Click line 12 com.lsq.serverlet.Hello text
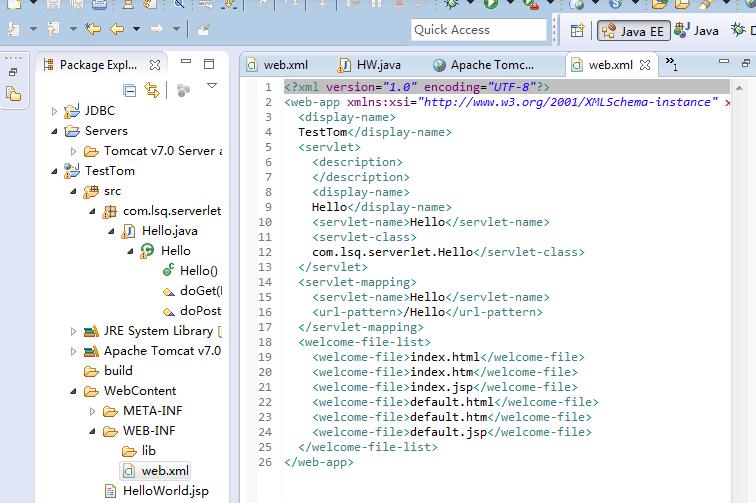This screenshot has width=756, height=503. (392, 252)
